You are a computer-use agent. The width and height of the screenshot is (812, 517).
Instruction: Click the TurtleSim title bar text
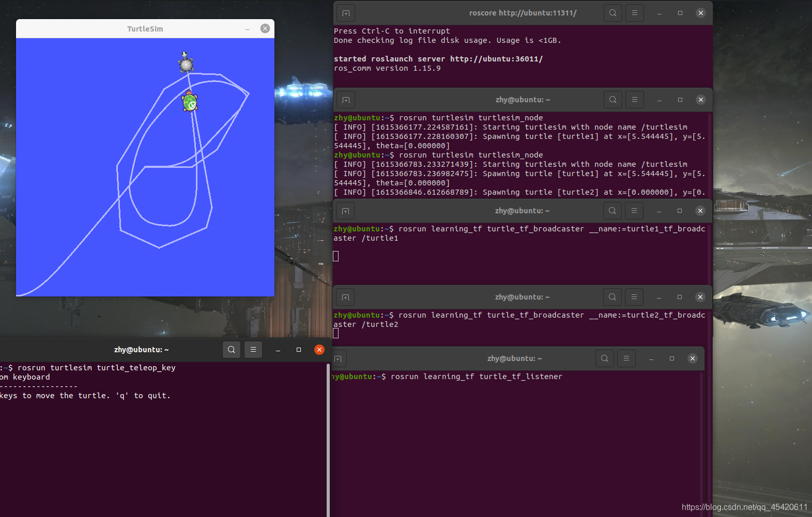[145, 29]
